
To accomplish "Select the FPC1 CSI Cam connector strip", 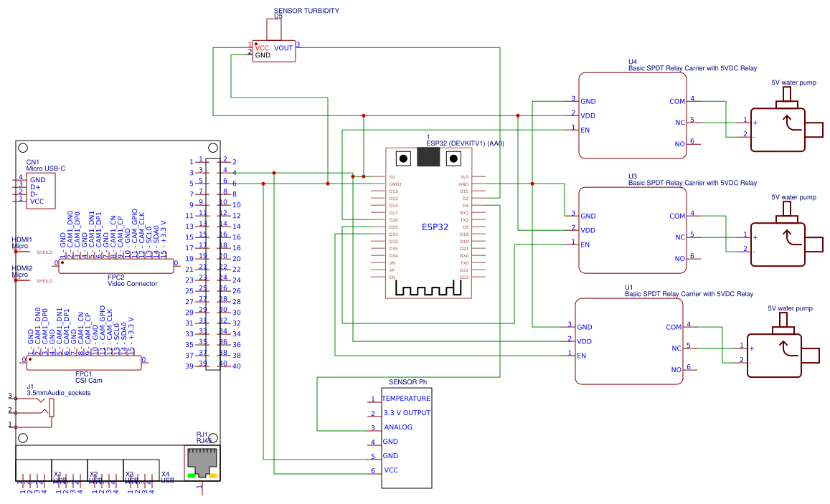I will click(84, 363).
